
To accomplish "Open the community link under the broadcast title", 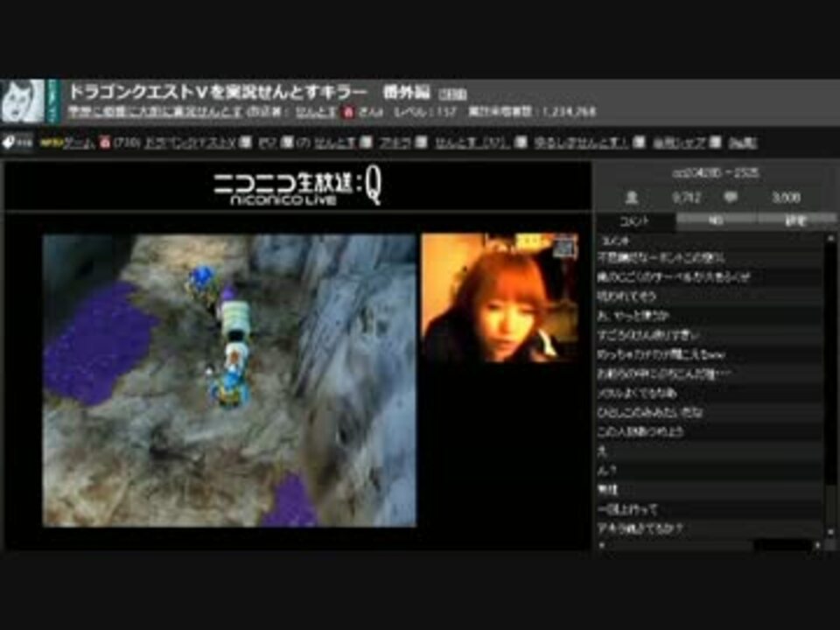I will click(x=155, y=112).
